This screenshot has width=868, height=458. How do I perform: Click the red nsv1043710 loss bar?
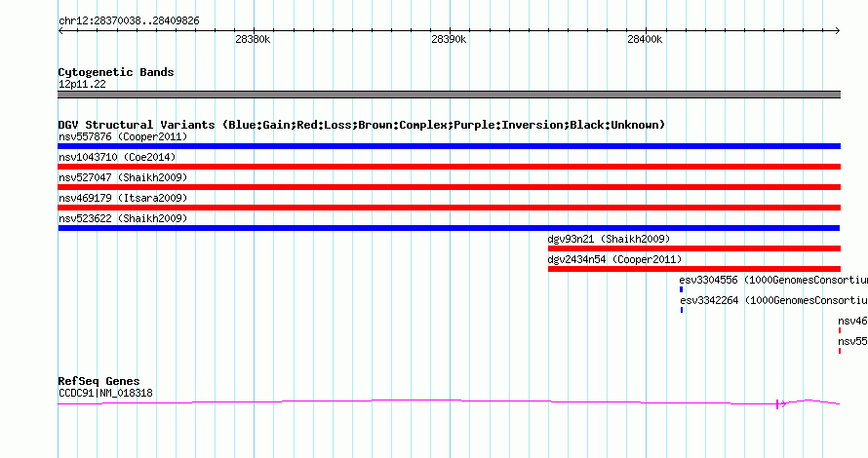[449, 167]
